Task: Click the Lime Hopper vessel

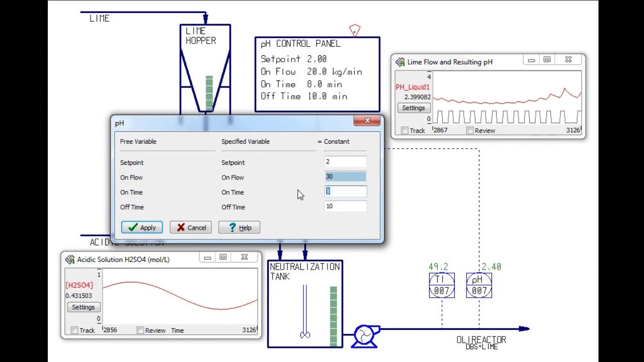Action: 205,65
